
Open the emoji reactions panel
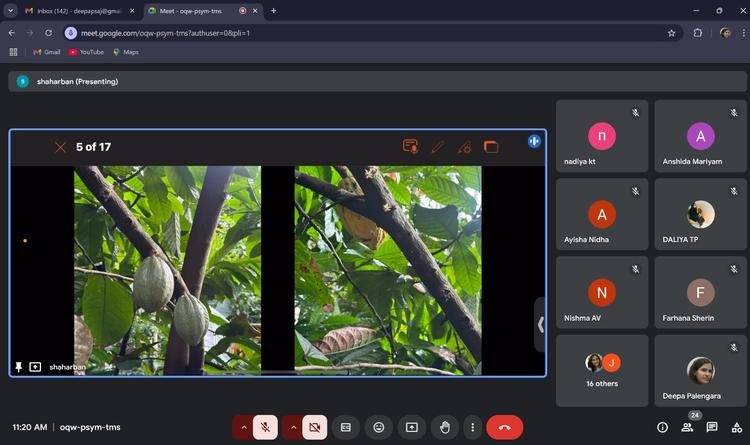pos(378,427)
